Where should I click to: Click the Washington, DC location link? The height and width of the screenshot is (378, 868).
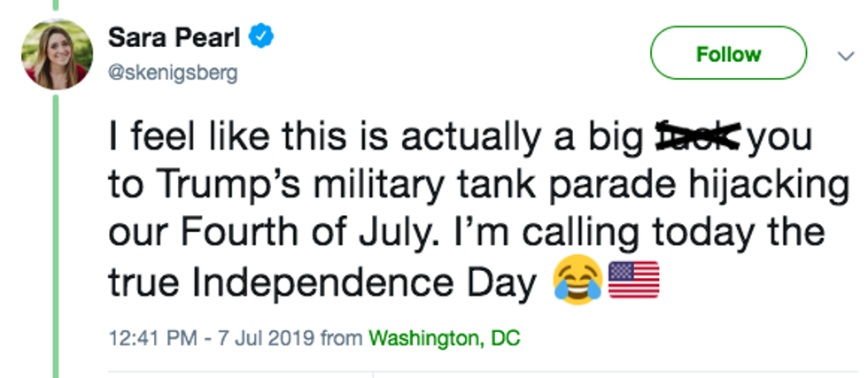(x=444, y=338)
